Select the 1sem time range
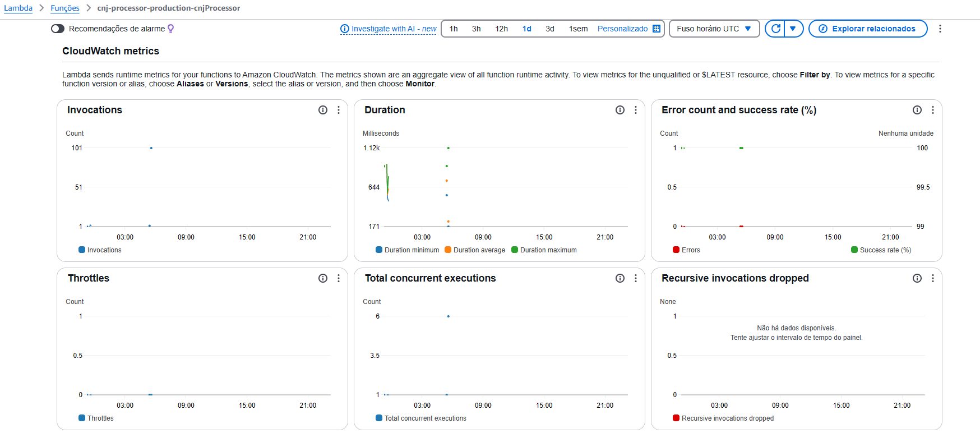The height and width of the screenshot is (433, 980). [x=578, y=29]
